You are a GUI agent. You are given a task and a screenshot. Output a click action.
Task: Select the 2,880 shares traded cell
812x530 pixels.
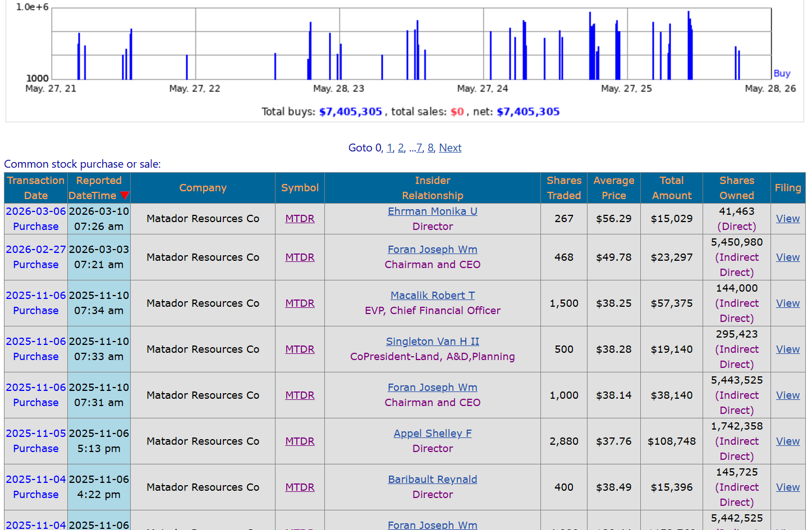tap(564, 441)
